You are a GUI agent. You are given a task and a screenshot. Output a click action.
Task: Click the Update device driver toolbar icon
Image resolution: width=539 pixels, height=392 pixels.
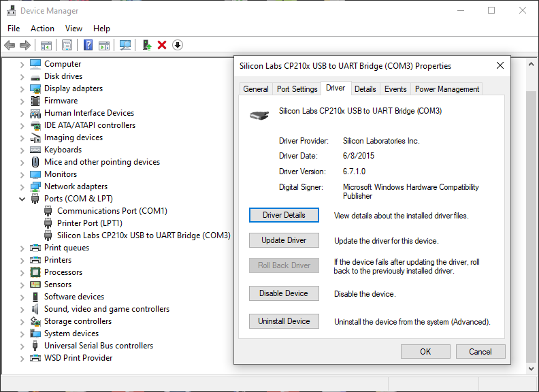(x=146, y=45)
